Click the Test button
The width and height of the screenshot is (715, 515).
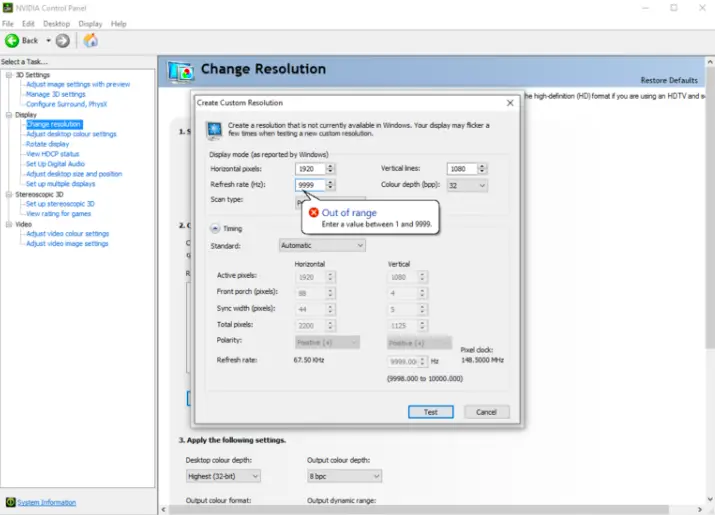coord(430,412)
